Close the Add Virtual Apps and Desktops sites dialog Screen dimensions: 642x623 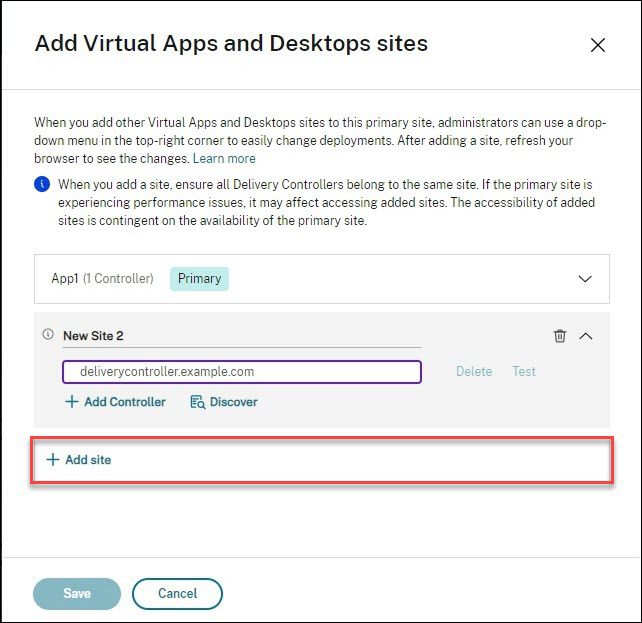(x=598, y=45)
